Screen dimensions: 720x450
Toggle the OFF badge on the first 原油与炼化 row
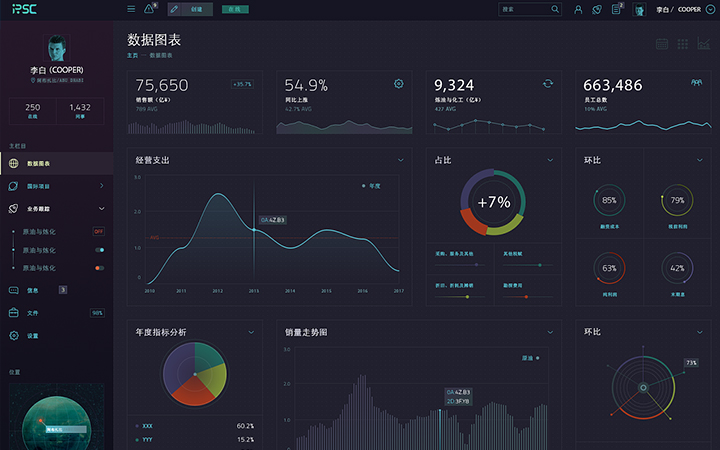click(x=99, y=231)
